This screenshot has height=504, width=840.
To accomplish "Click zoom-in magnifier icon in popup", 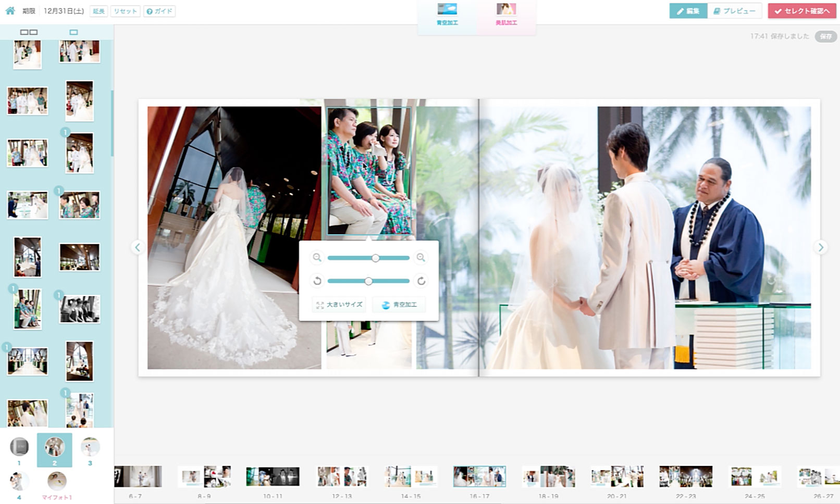I will click(x=421, y=257).
